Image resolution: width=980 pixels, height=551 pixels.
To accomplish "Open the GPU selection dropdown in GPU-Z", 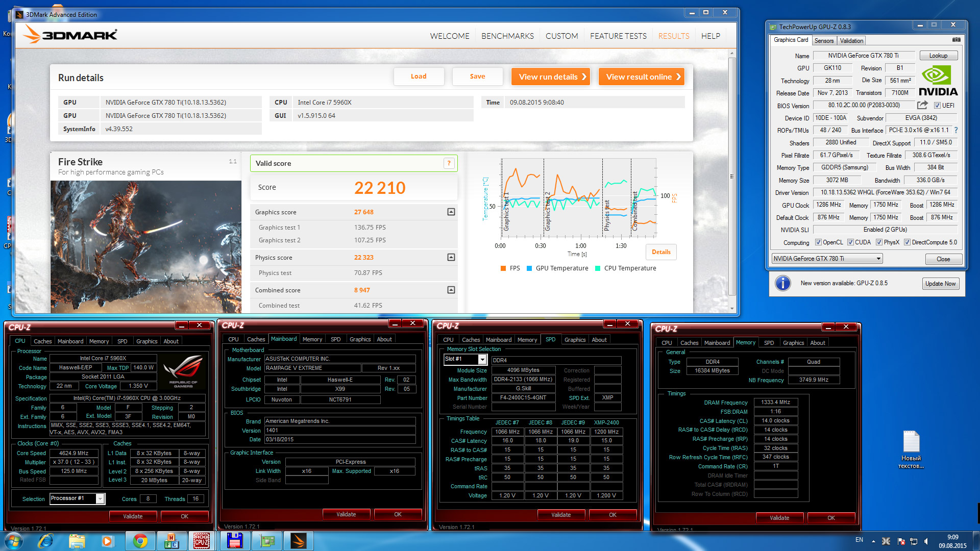I will 878,259.
